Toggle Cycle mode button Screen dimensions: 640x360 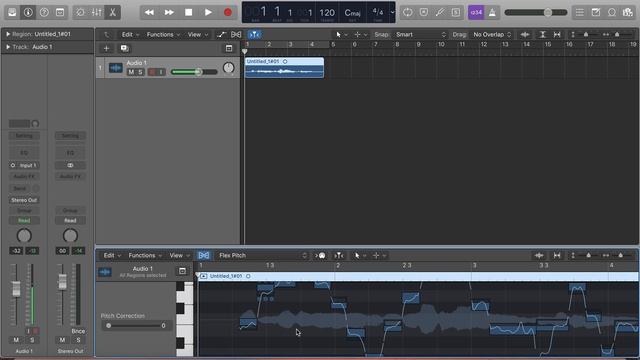pos(407,12)
